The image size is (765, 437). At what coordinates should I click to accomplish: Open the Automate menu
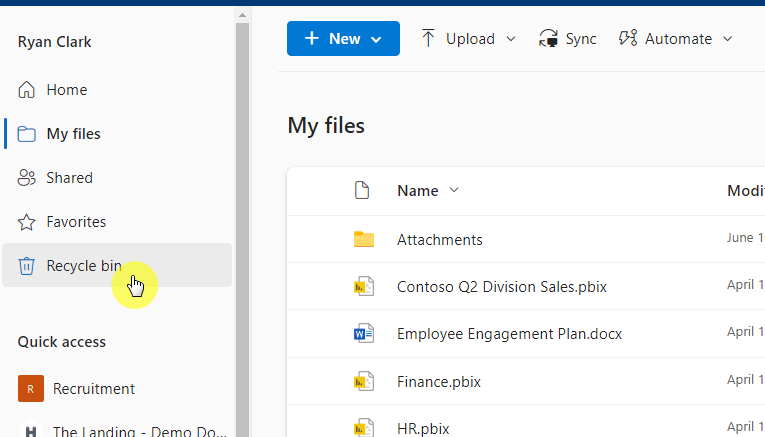coord(676,39)
